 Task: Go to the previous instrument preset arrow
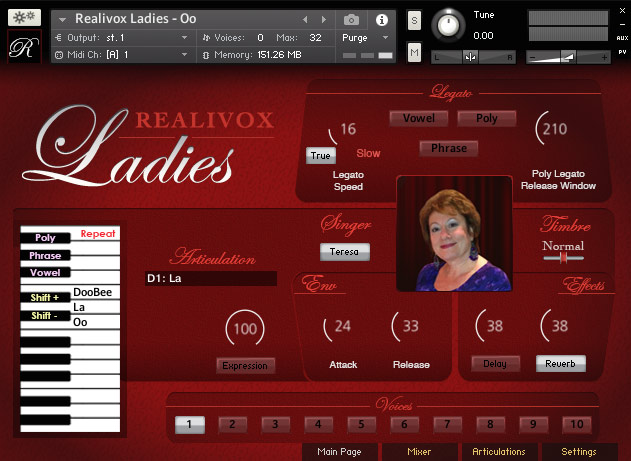305,19
